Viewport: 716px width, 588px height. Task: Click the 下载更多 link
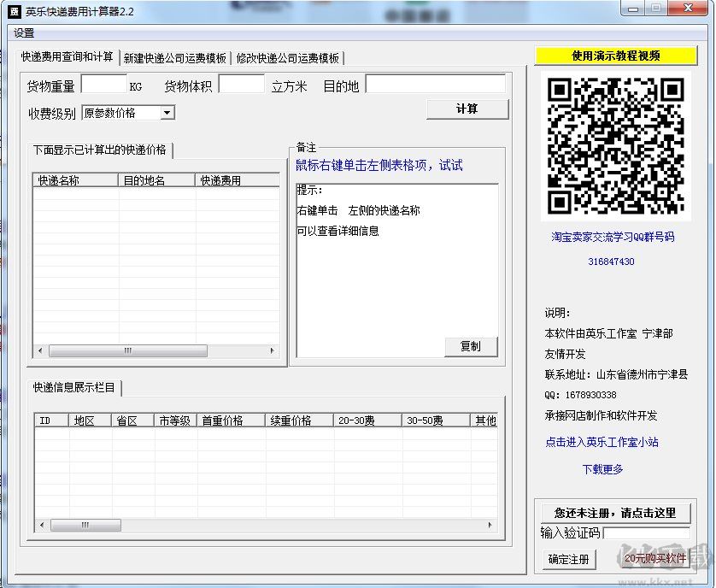[x=602, y=469]
